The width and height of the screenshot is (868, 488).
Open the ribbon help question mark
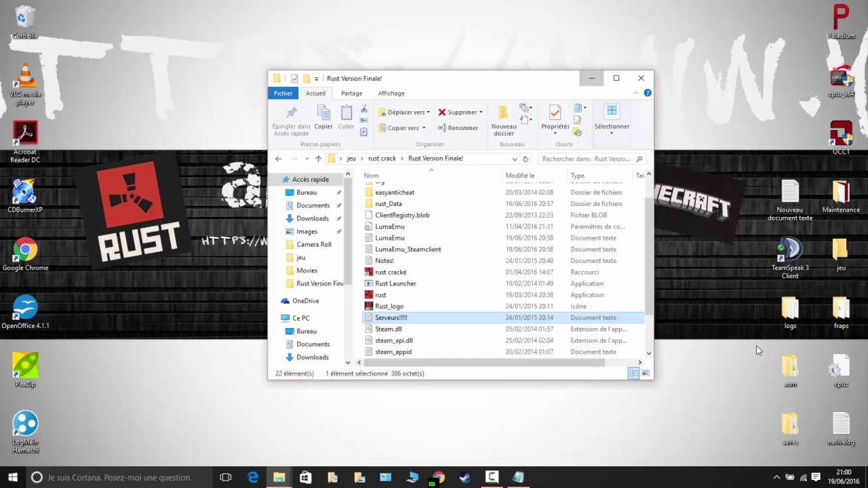point(648,93)
